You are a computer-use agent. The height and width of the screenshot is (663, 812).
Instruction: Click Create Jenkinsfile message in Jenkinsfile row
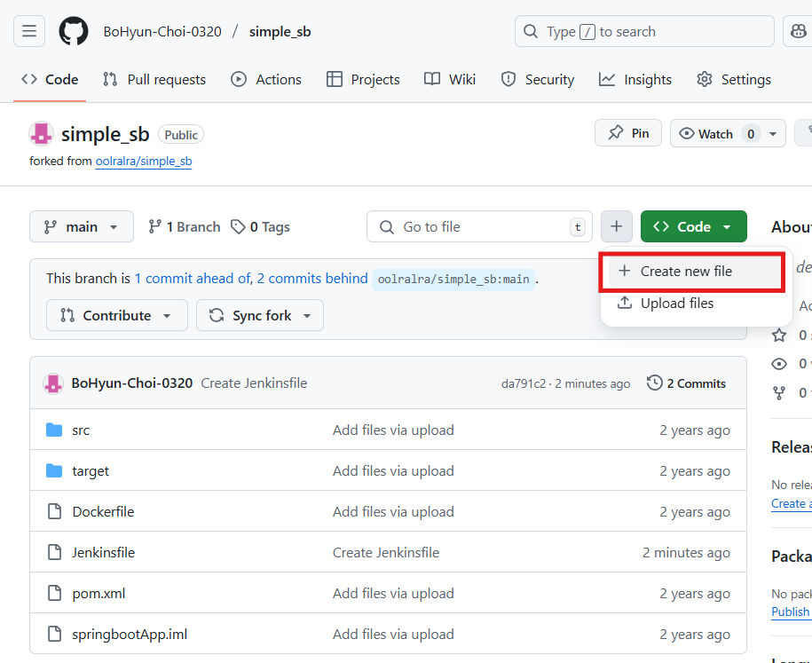(x=386, y=553)
